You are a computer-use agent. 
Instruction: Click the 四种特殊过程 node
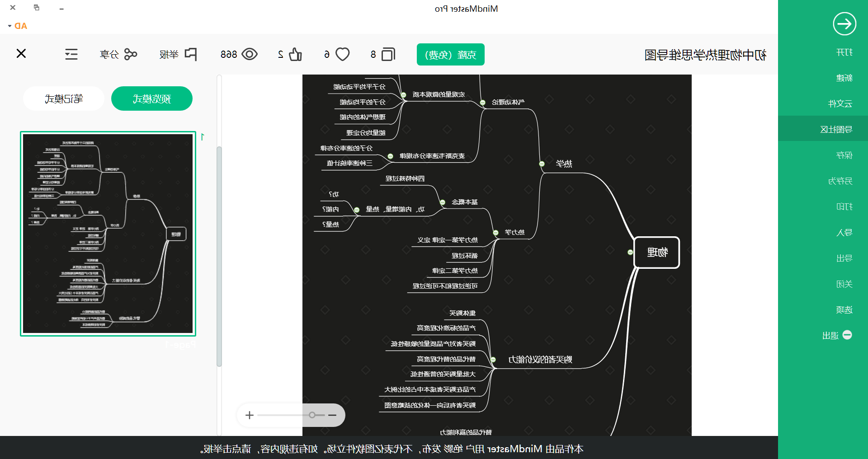coord(405,179)
